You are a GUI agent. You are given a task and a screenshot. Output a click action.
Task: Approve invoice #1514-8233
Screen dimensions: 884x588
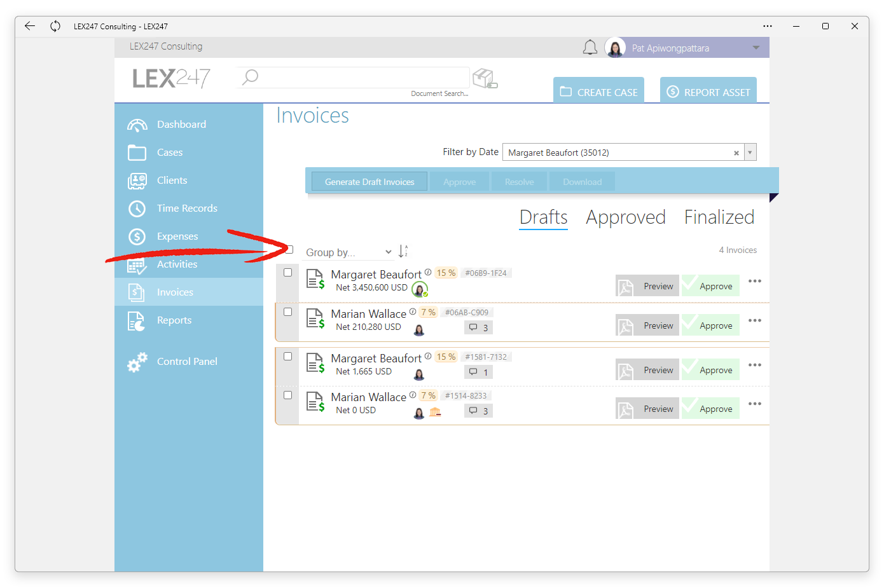(x=710, y=409)
